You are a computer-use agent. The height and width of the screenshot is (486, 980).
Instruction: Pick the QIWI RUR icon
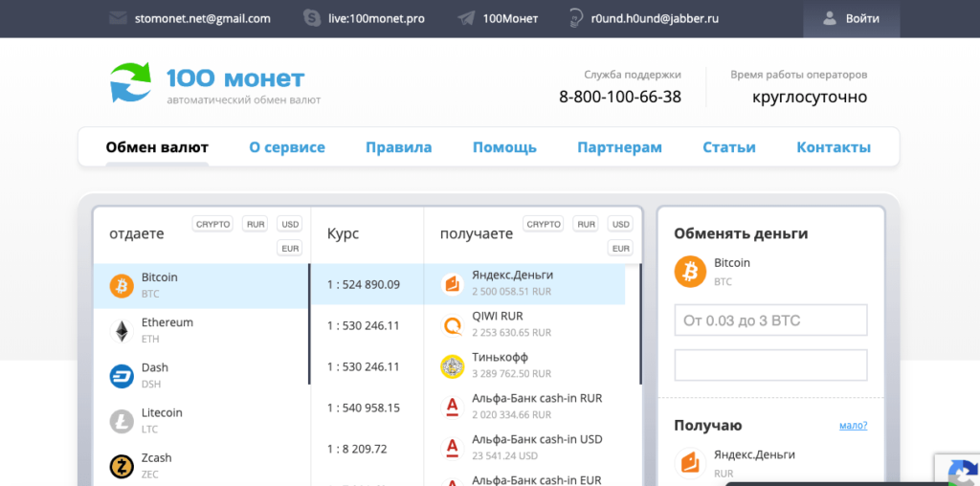click(452, 325)
